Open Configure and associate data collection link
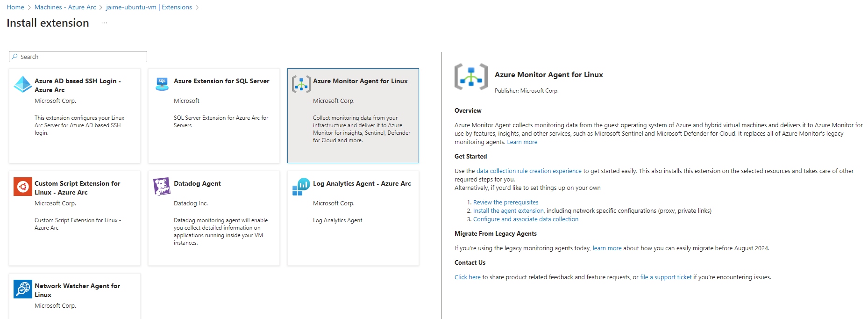 click(526, 219)
